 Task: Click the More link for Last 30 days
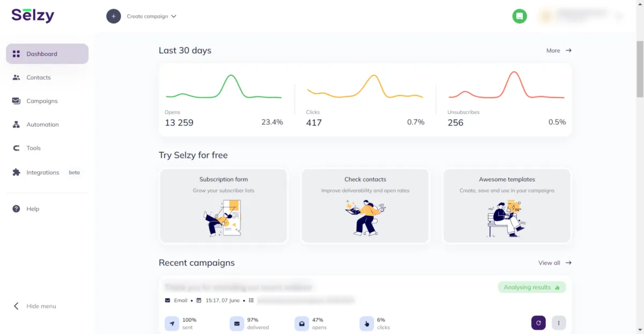click(x=559, y=50)
